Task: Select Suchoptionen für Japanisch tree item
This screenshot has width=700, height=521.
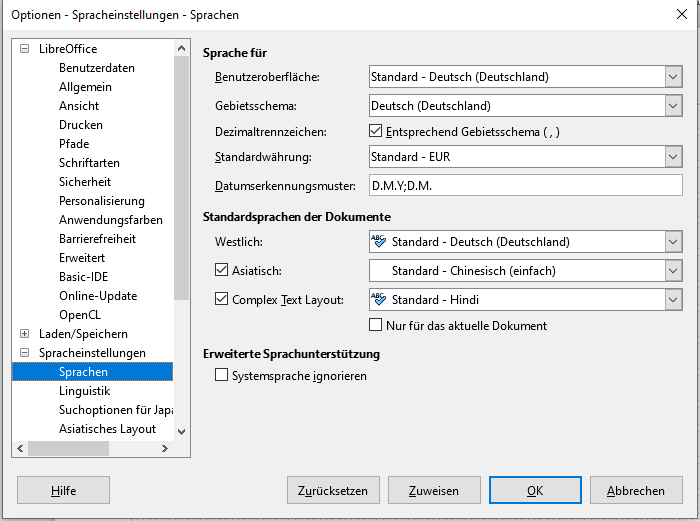Action: point(116,410)
